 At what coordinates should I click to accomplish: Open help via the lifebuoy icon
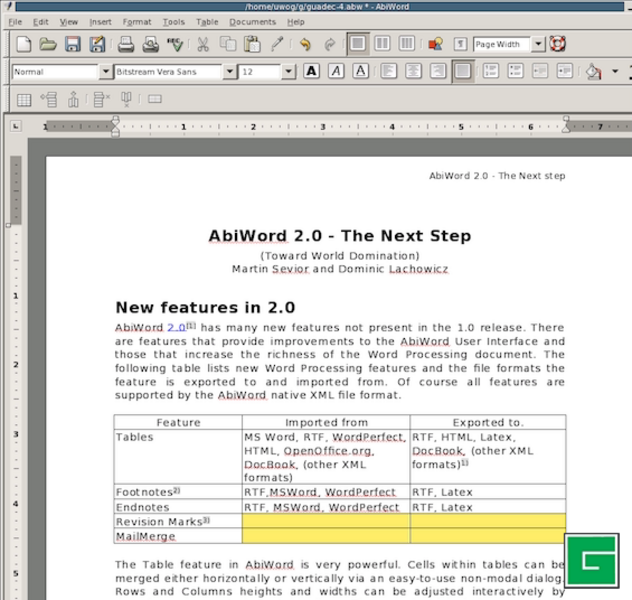coord(557,44)
